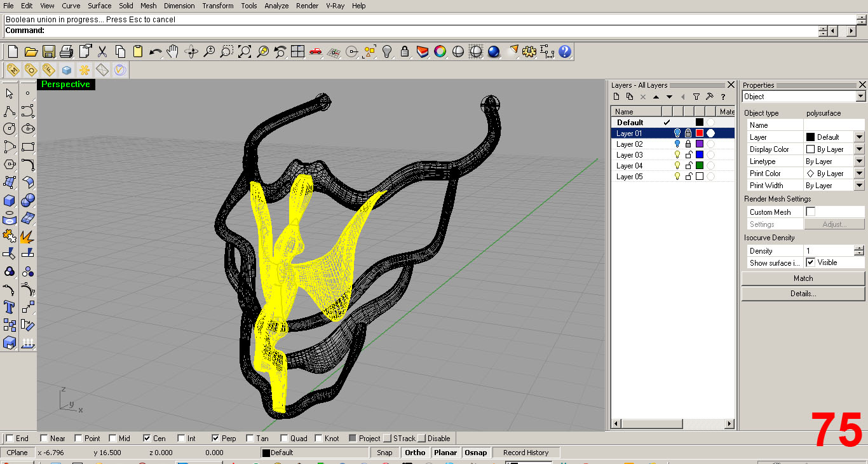The height and width of the screenshot is (464, 868).
Task: Click the Boolean union spheres icon
Action: tap(27, 200)
